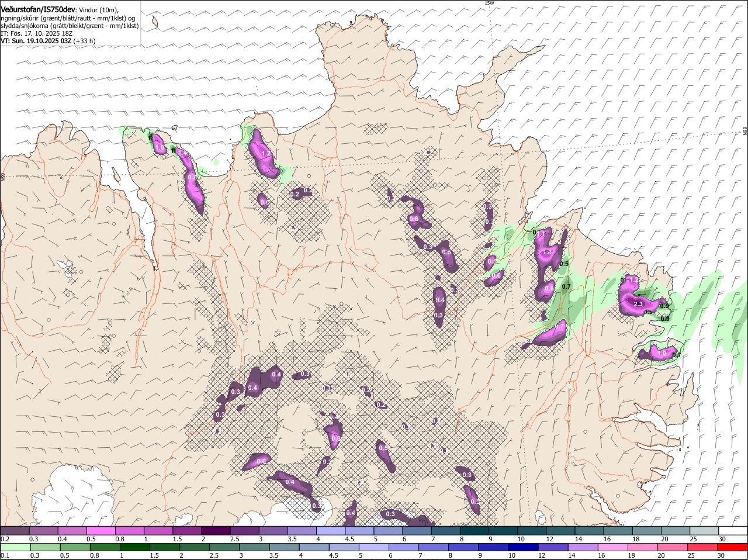Click the 'VT: Sun. 19.10.2025 03Z (+33 h)' line
Viewport: 748px width, 560px height.
click(48, 41)
